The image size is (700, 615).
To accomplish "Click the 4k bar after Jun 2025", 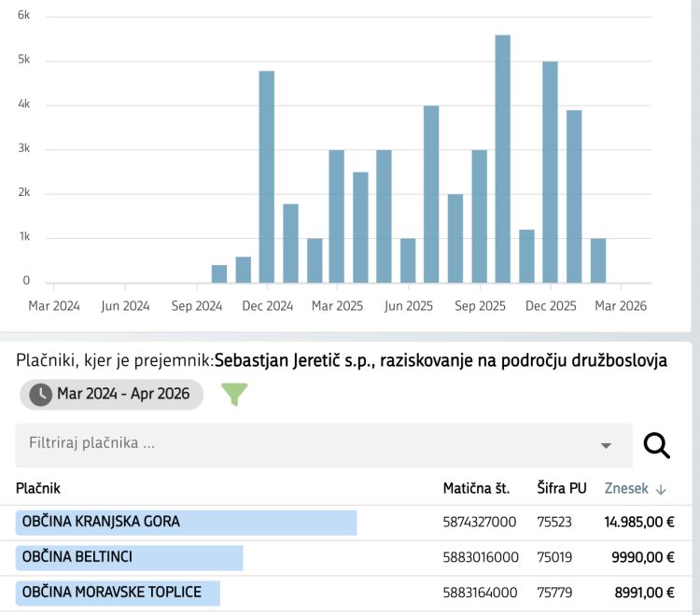I will 431,194.
